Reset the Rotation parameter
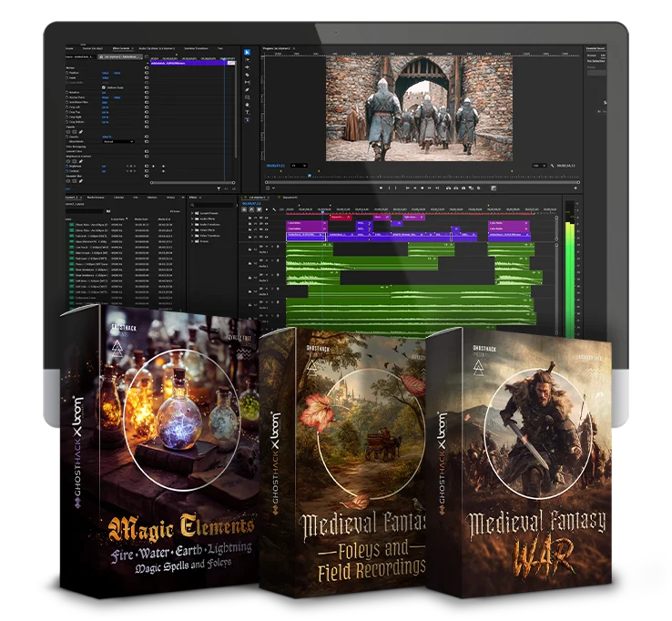 (x=147, y=92)
